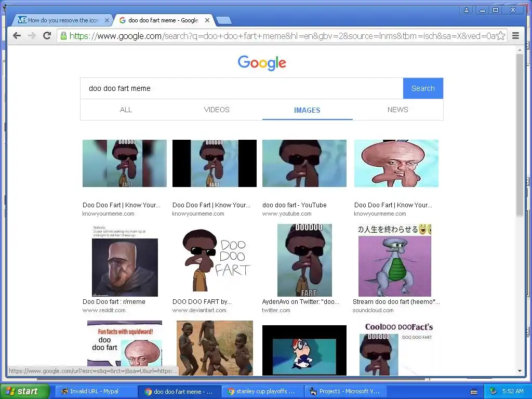Bookmark this page with the star icon
Image resolution: width=532 pixels, height=399 pixels.
[501, 36]
